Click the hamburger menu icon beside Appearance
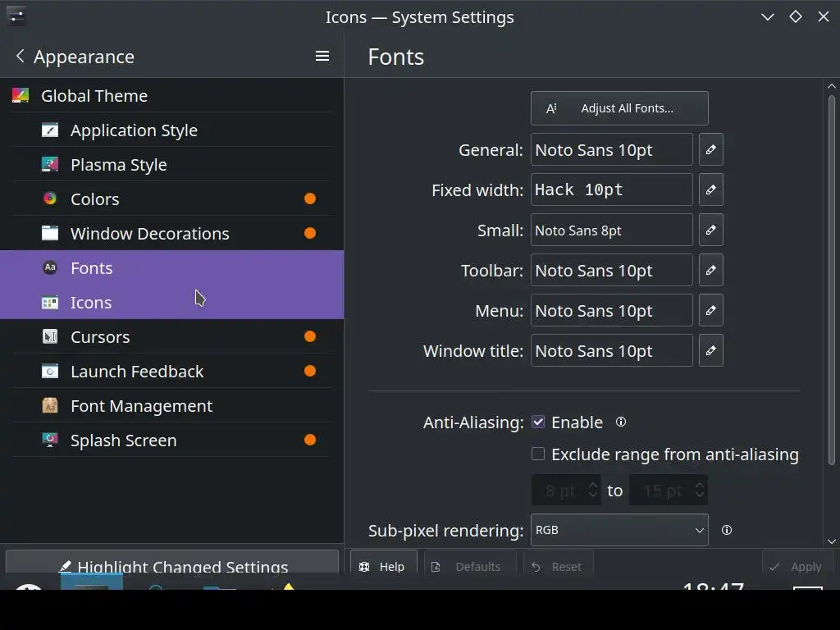840x630 pixels. (322, 56)
